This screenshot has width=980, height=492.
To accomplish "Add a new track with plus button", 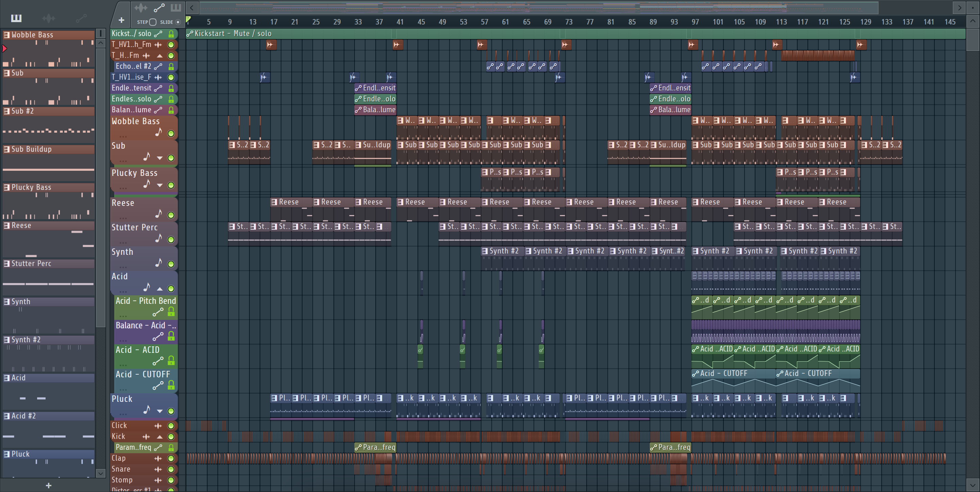I will [x=121, y=20].
